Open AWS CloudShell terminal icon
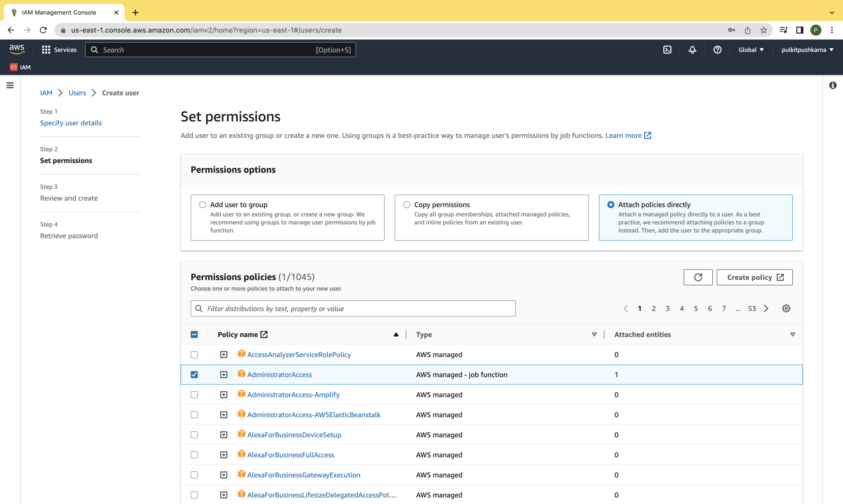Image resolution: width=843 pixels, height=504 pixels. (x=667, y=50)
